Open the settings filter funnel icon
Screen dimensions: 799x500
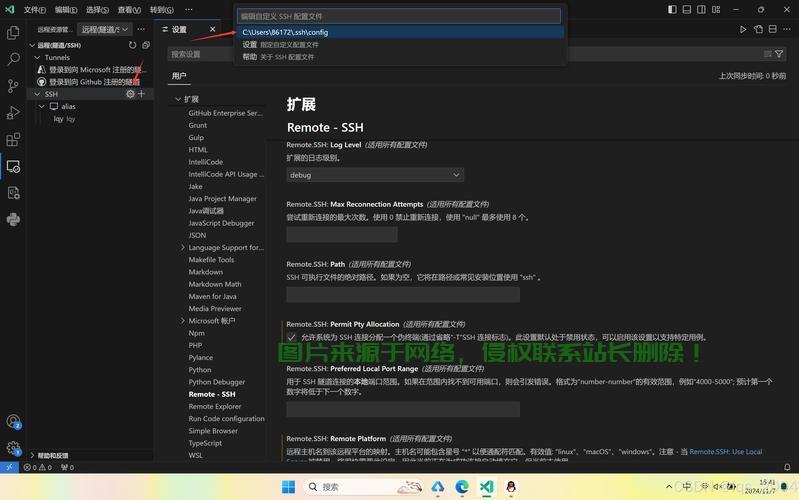(779, 54)
